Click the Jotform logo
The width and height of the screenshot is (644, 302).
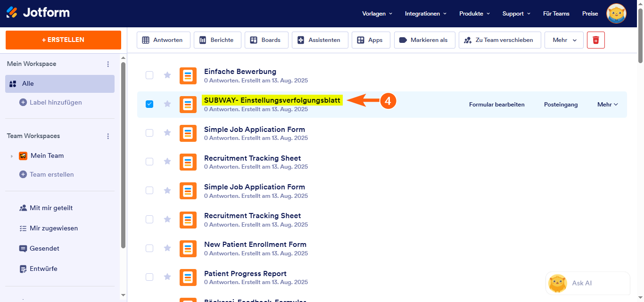(38, 13)
